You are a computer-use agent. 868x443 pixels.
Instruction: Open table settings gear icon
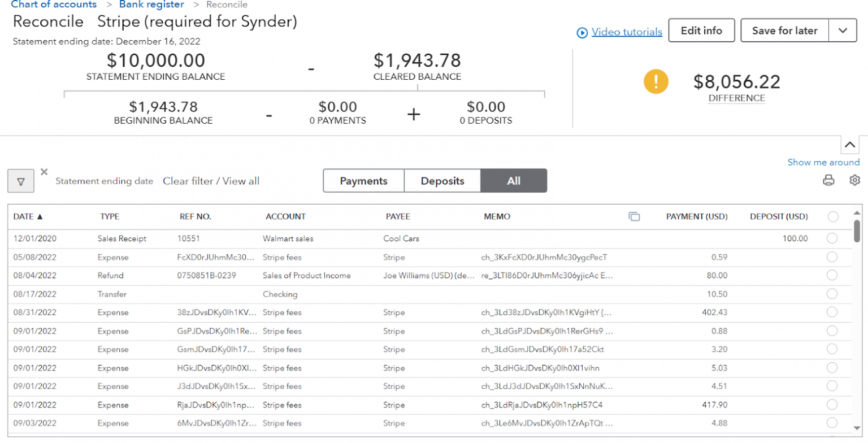tap(854, 180)
